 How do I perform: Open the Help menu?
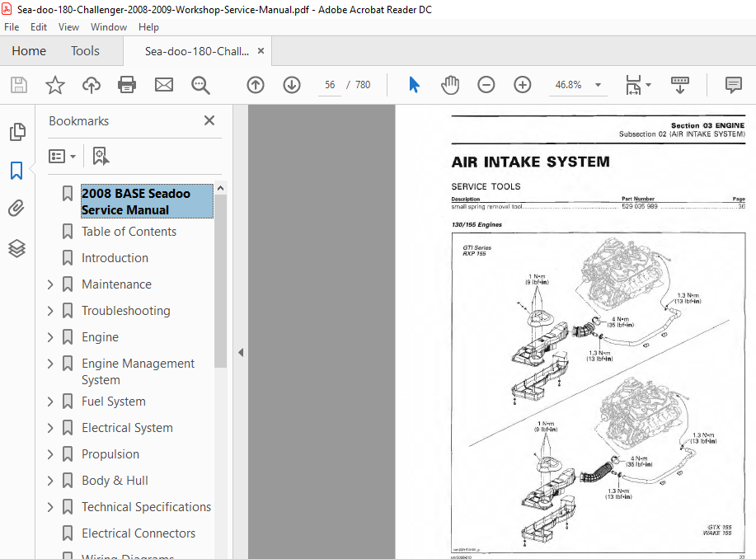click(148, 27)
